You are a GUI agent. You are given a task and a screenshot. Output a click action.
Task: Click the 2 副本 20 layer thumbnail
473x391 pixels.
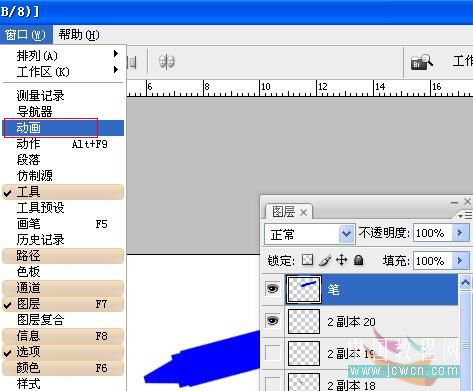point(304,321)
